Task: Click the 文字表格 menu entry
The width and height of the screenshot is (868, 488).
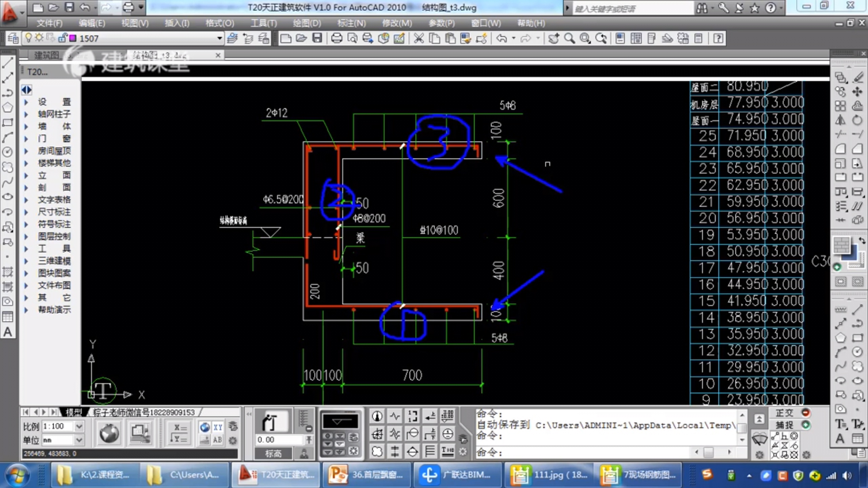Action: tap(54, 200)
